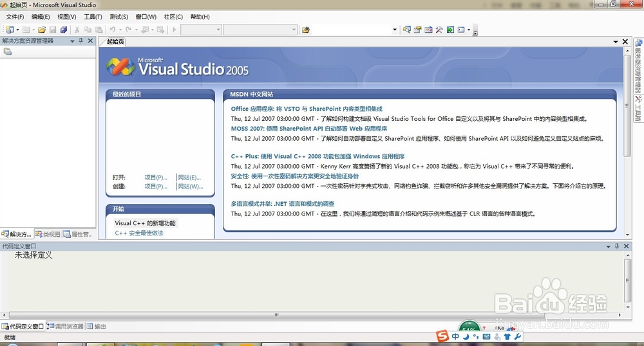Click the green Start Page toolbar icon
The image size is (644, 346).
pyautogui.click(x=450, y=30)
